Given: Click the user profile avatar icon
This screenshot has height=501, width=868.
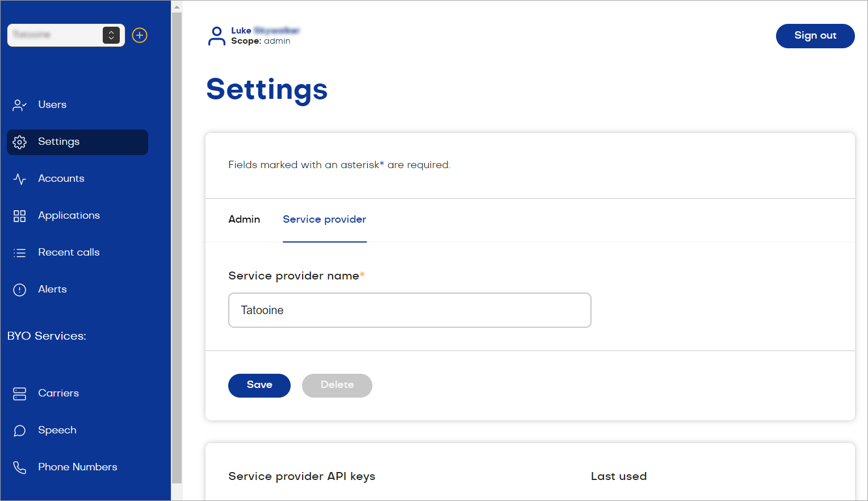Looking at the screenshot, I should pos(216,36).
